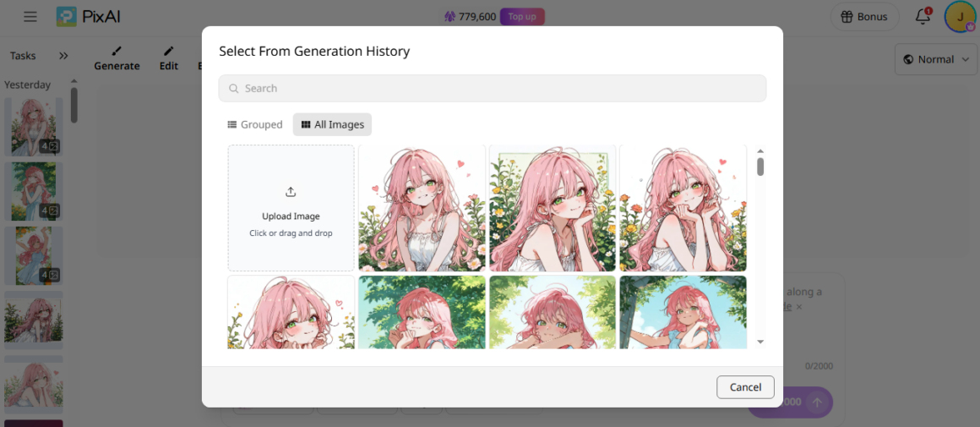
Task: Open third task thumbnail with blue dress
Action: point(34,255)
